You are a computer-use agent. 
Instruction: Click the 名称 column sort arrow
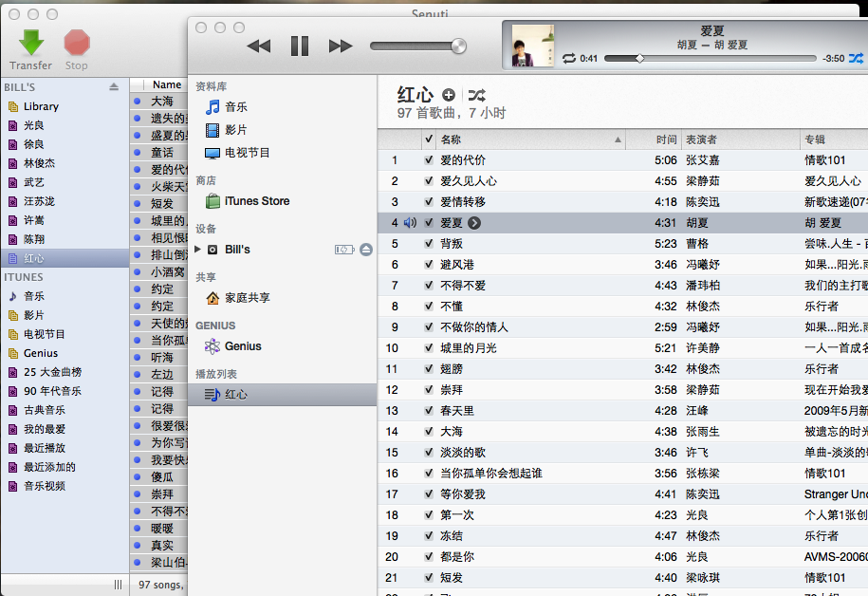[x=618, y=140]
